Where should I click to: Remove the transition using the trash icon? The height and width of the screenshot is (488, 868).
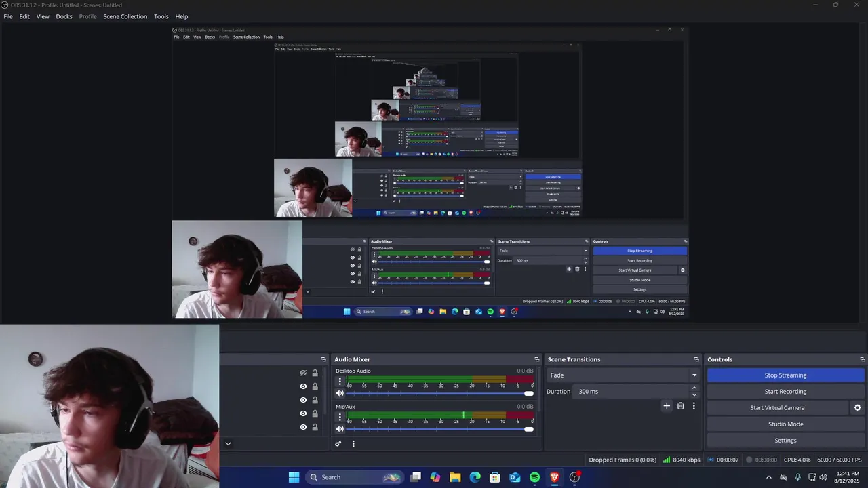click(681, 406)
